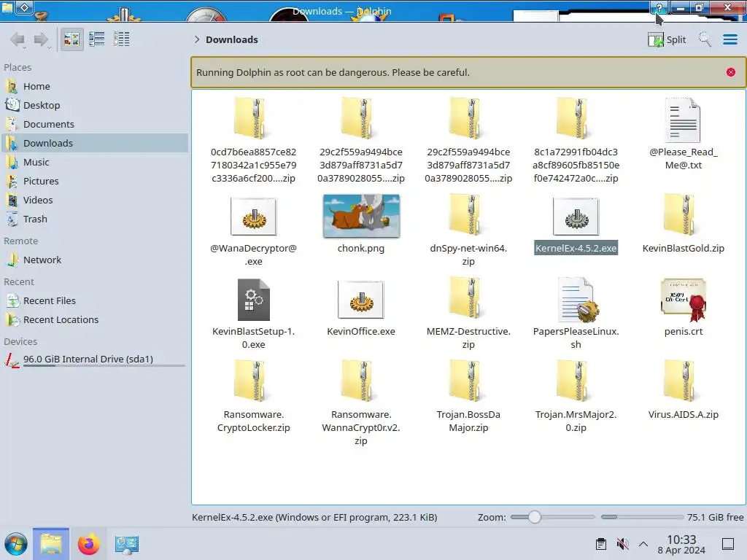Click the free space bar in status bar
This screenshot has width=747, height=560.
coord(642,517)
